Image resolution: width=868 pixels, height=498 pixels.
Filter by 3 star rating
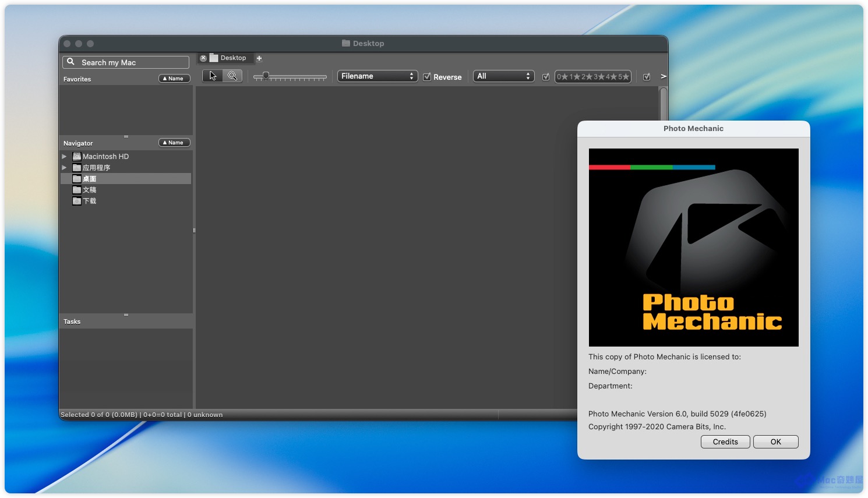point(599,77)
